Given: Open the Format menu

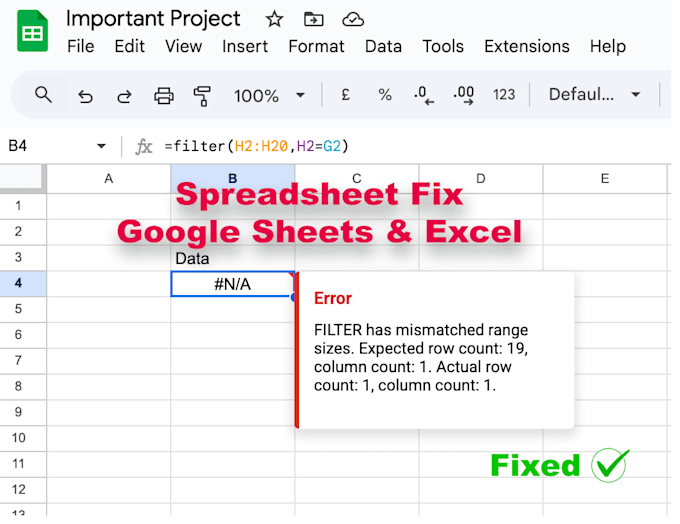Looking at the screenshot, I should click(317, 46).
